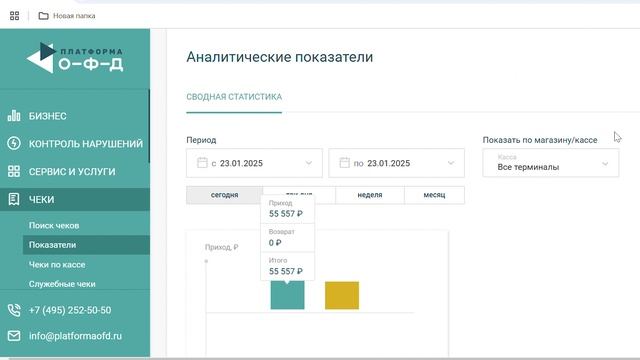Select the Показатели submenu item

coord(86,245)
